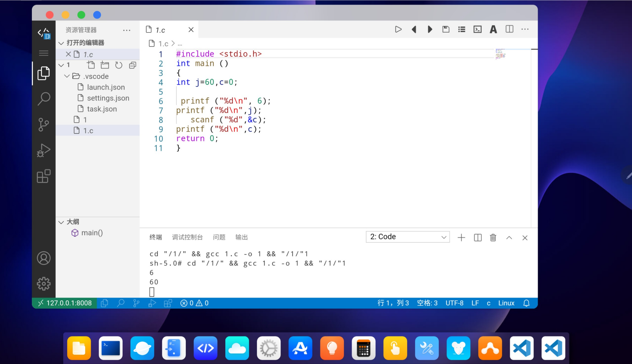Create new folder in folder 1
The width and height of the screenshot is (632, 364).
coord(105,65)
